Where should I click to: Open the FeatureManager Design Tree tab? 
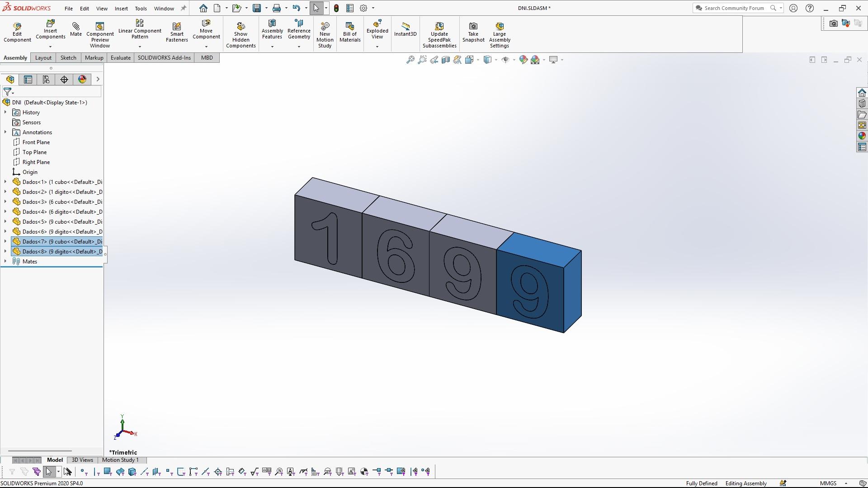(x=10, y=80)
